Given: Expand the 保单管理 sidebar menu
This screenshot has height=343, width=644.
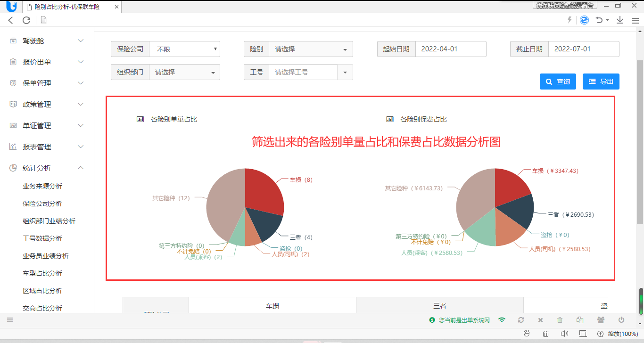Looking at the screenshot, I should pyautogui.click(x=47, y=83).
